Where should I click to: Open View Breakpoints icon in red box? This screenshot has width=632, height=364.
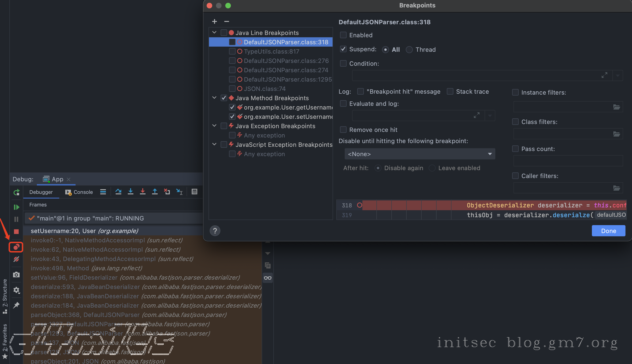[x=16, y=247]
